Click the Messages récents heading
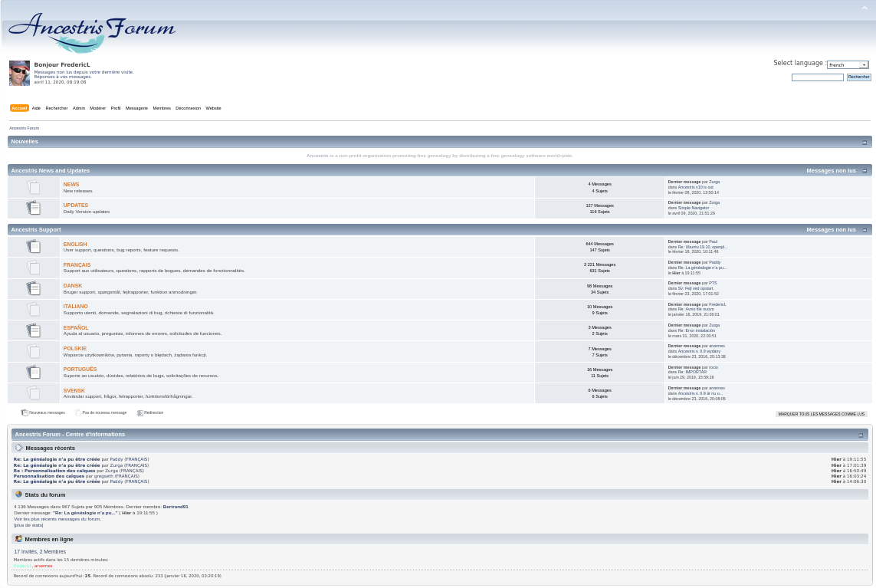 click(50, 448)
